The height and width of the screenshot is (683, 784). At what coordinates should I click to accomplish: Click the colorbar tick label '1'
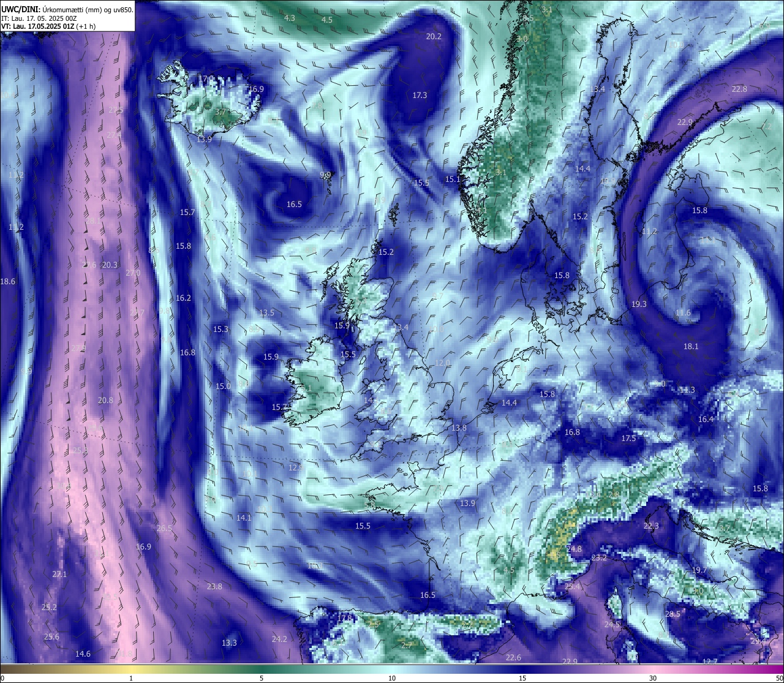tap(131, 678)
